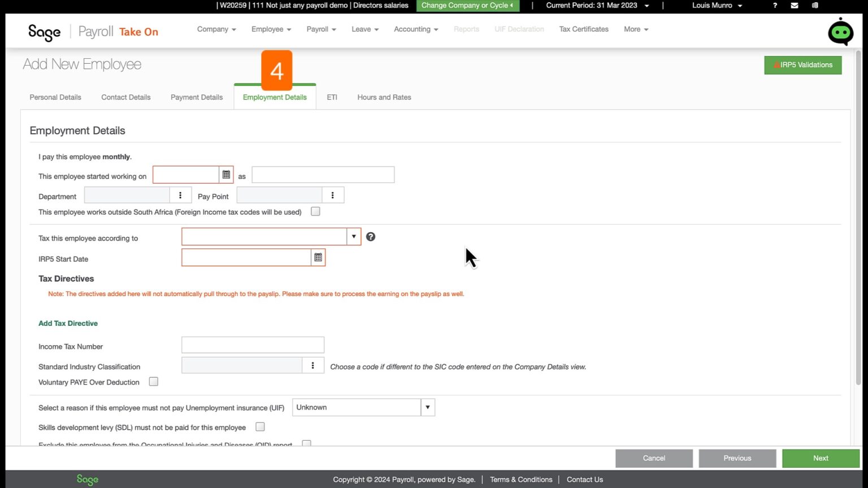The width and height of the screenshot is (868, 488).
Task: Click the Income Tax Number input field
Action: (x=253, y=345)
